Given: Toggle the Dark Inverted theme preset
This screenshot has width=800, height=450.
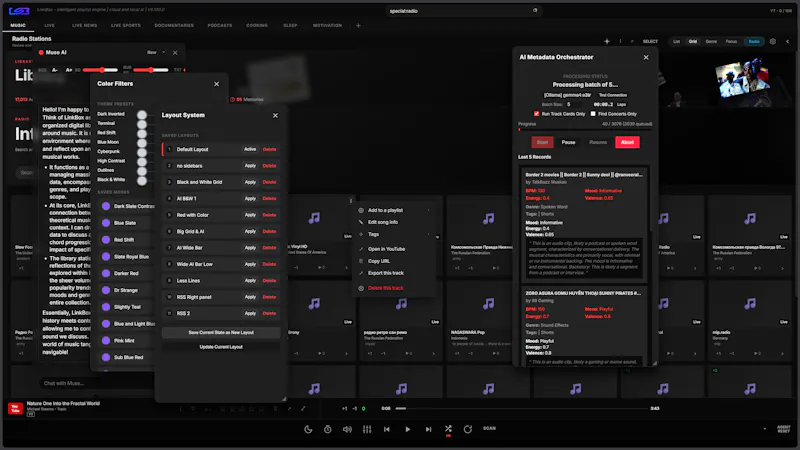Looking at the screenshot, I should pyautogui.click(x=142, y=115).
